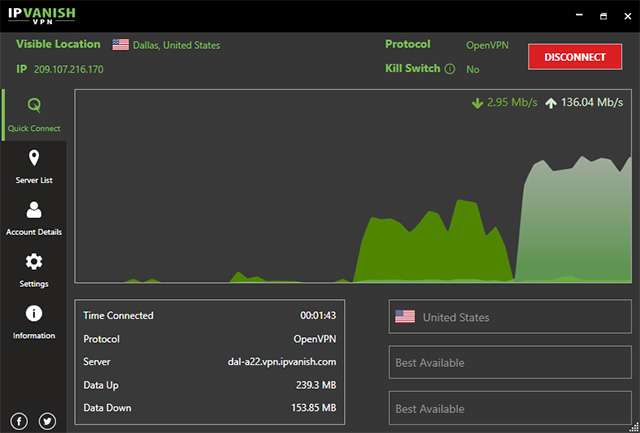The height and width of the screenshot is (433, 640).
Task: Click the IPVanish VPN logo
Action: pos(42,16)
